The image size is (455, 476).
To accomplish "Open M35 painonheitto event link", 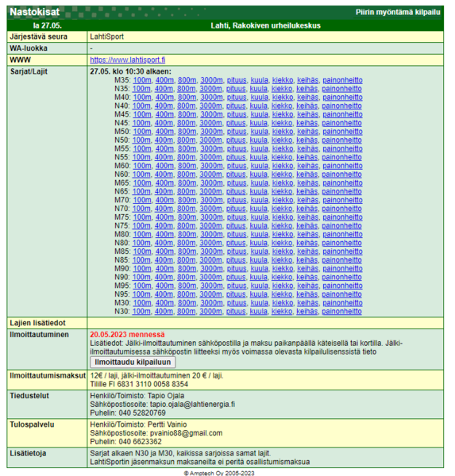I will pyautogui.click(x=342, y=80).
